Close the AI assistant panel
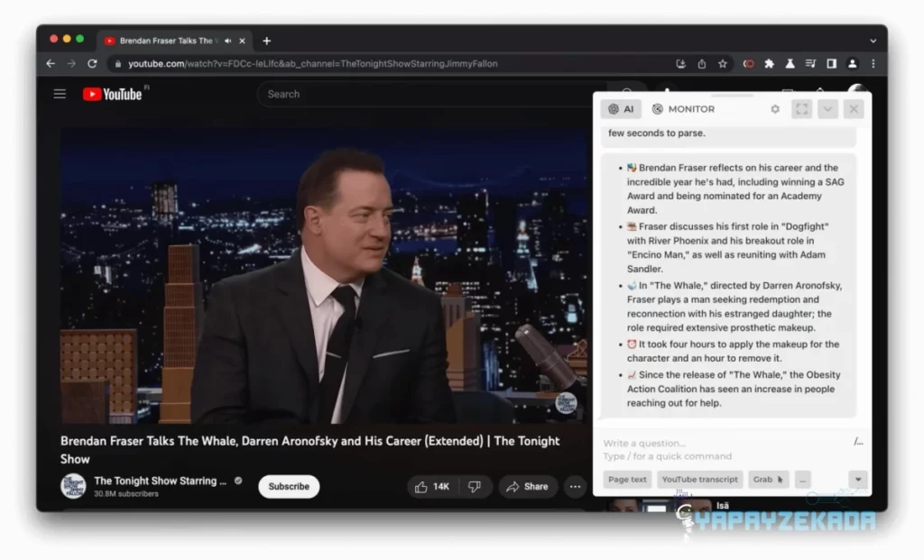Image resolution: width=924 pixels, height=560 pixels. click(854, 109)
